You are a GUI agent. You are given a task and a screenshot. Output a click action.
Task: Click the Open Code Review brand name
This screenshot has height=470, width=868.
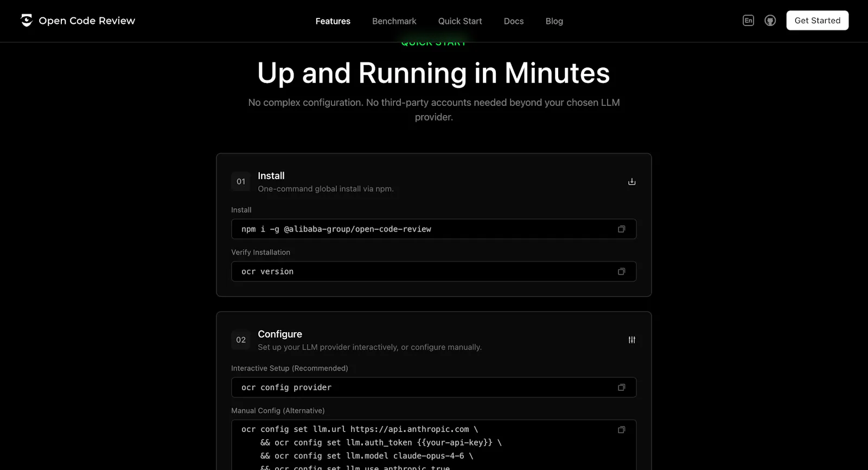point(87,21)
